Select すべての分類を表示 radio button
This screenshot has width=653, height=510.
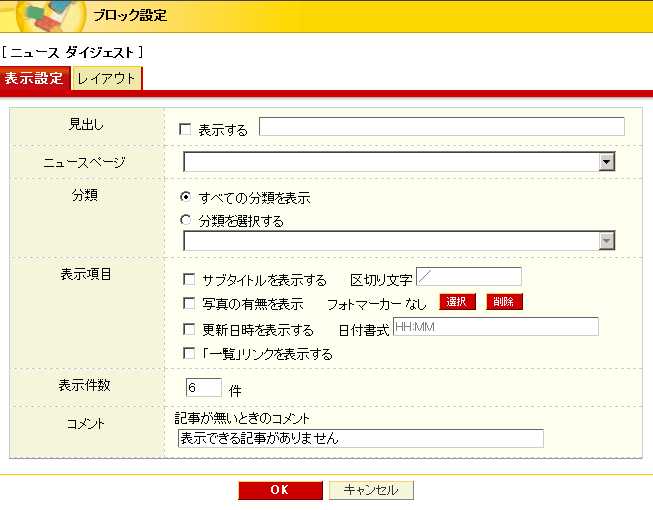[185, 197]
